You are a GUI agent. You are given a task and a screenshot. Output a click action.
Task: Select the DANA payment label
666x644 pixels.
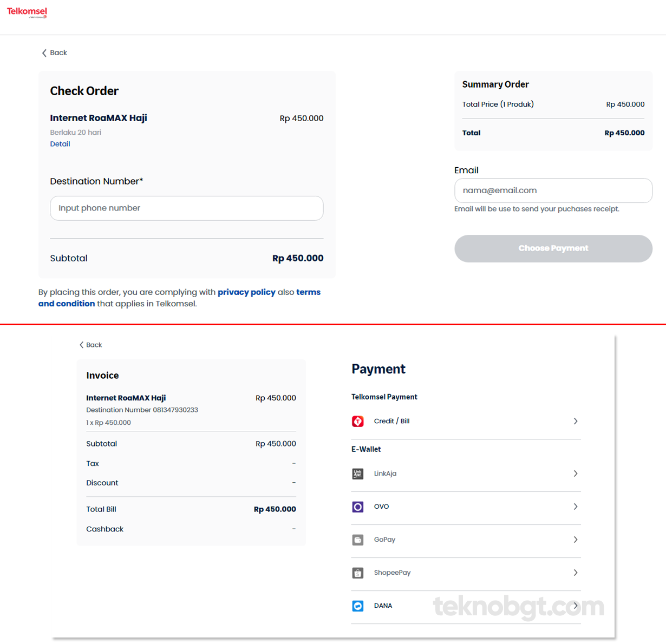tap(383, 606)
